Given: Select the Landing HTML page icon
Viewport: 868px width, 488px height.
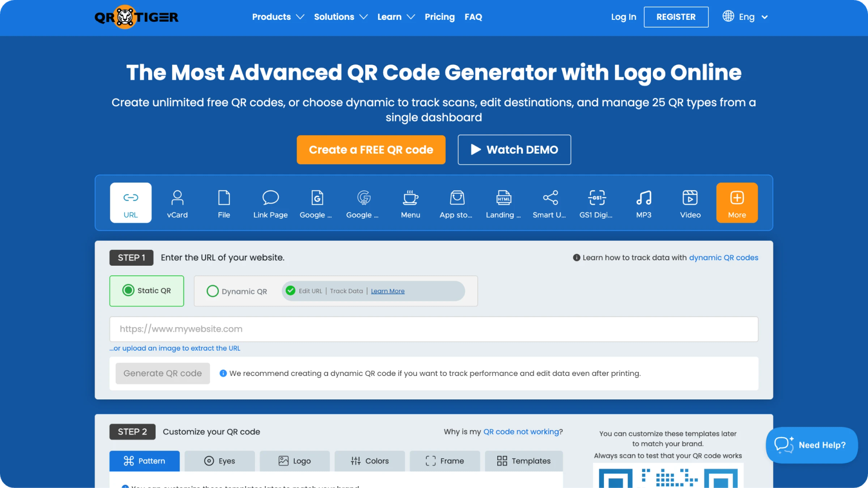Looking at the screenshot, I should [x=504, y=198].
